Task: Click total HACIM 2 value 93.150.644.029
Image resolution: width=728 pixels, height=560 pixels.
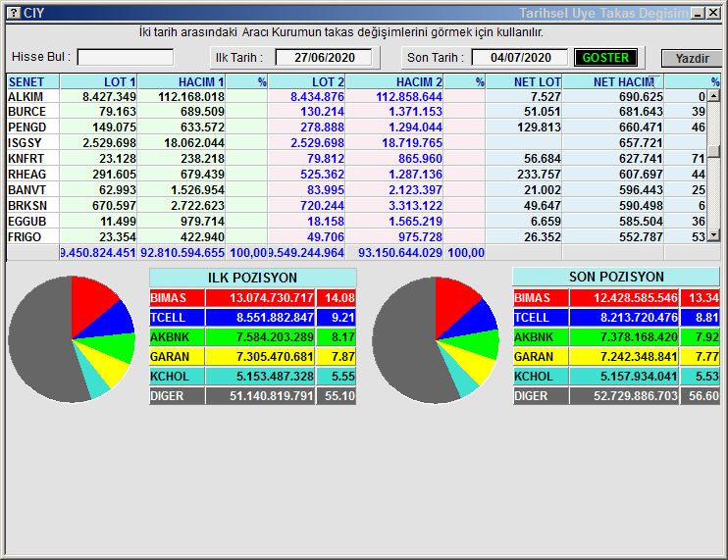Action: [x=400, y=253]
